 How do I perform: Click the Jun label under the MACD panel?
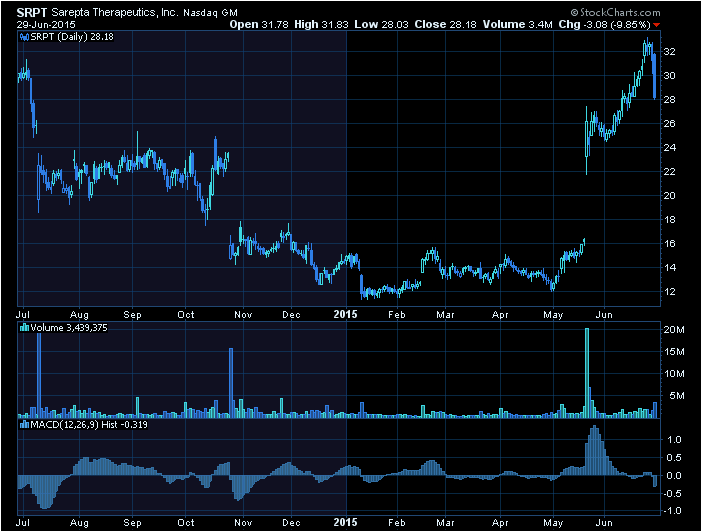tap(604, 523)
